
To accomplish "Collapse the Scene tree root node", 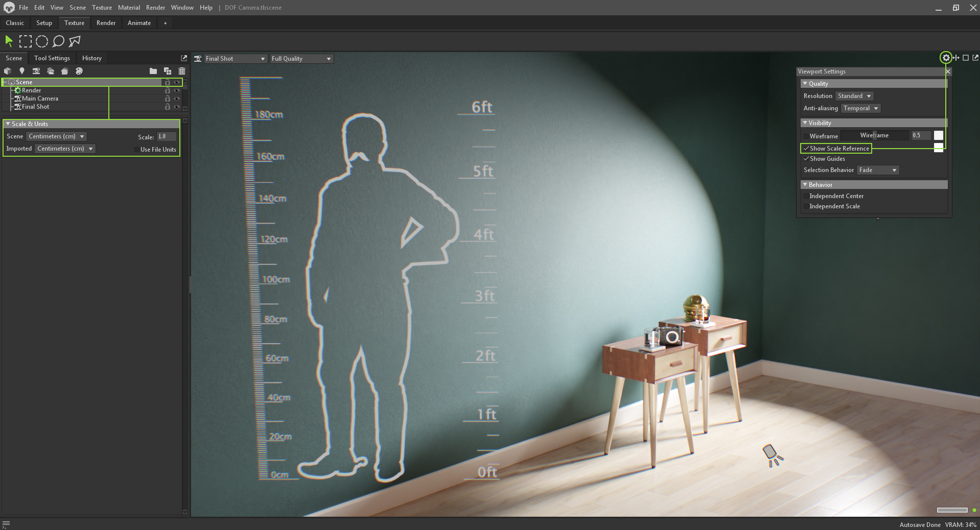I will tap(5, 82).
